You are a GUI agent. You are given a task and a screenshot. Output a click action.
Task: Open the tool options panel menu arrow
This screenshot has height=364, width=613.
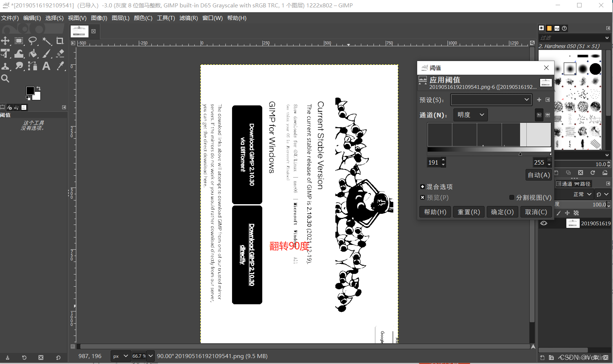click(64, 107)
